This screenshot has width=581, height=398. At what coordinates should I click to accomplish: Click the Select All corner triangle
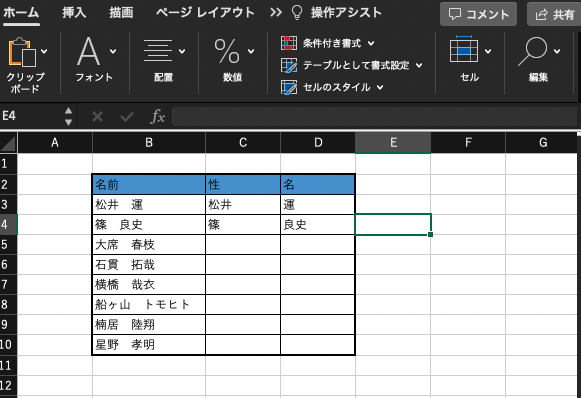[x=9, y=143]
